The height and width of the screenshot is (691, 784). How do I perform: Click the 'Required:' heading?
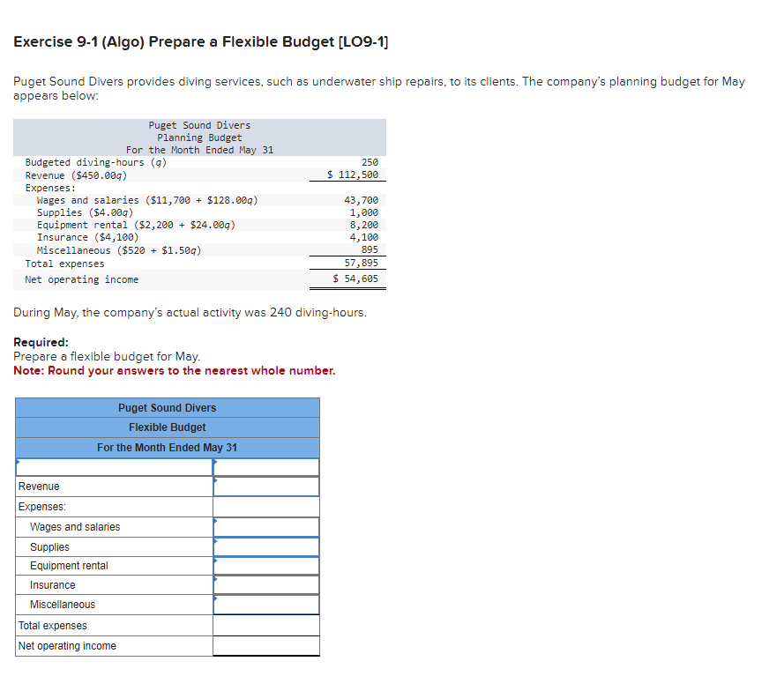coord(41,343)
